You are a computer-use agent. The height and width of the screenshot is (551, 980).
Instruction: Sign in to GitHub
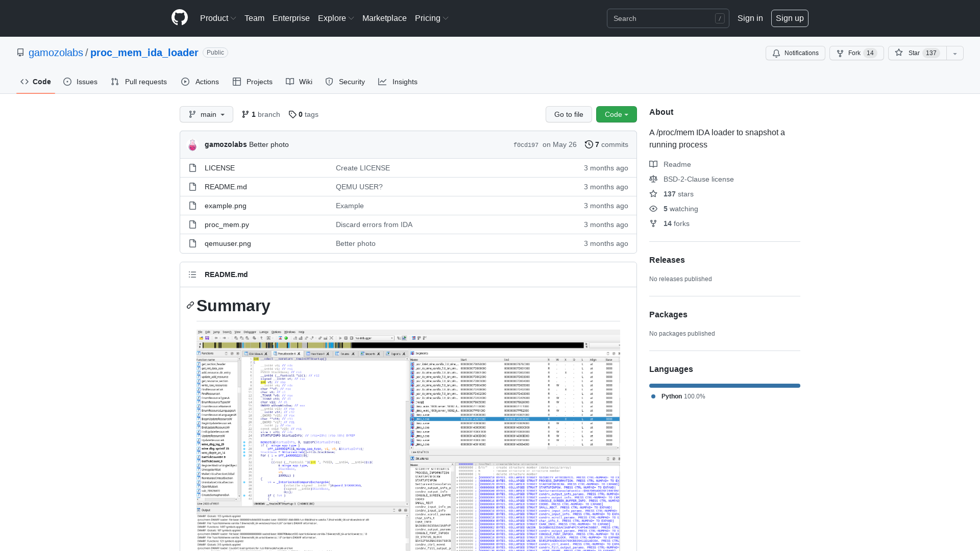tap(750, 18)
